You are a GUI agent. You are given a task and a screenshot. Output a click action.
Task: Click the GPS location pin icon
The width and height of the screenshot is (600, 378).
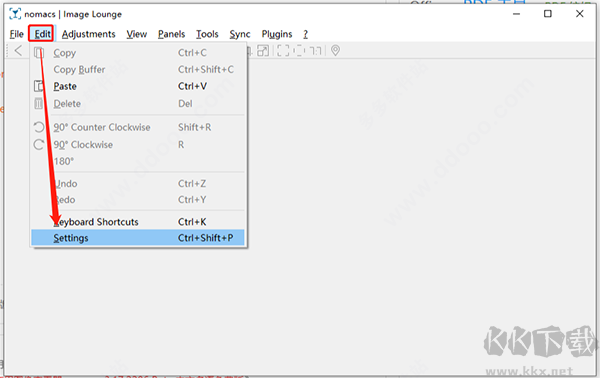[335, 51]
